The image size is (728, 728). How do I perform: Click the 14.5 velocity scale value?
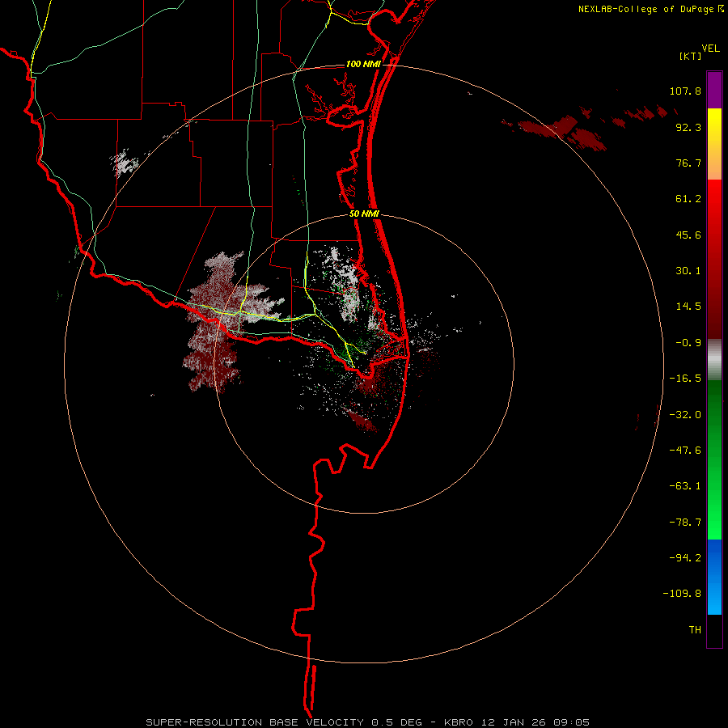tap(688, 307)
